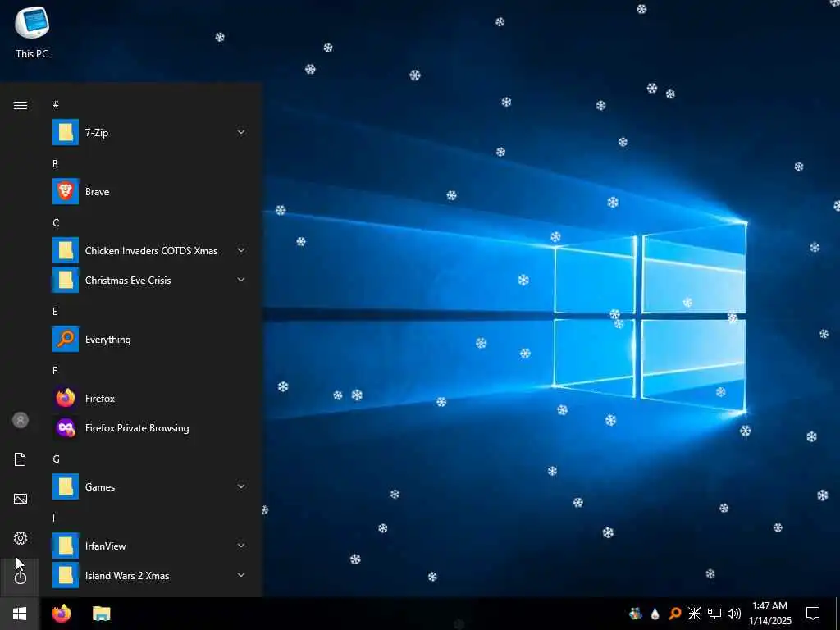This screenshot has width=840, height=630.
Task: Expand the 7-Zip folder chevron
Action: (x=241, y=132)
